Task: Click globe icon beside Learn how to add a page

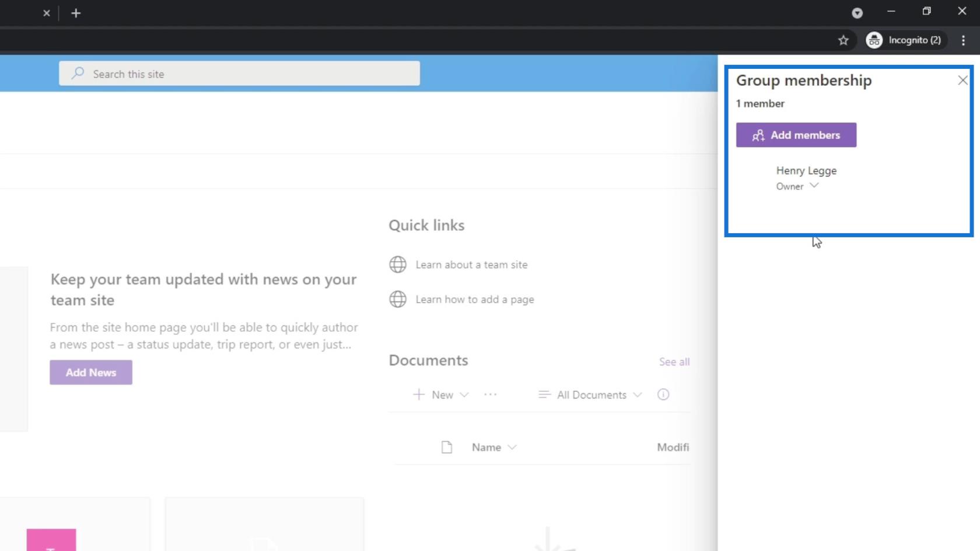Action: tap(398, 299)
